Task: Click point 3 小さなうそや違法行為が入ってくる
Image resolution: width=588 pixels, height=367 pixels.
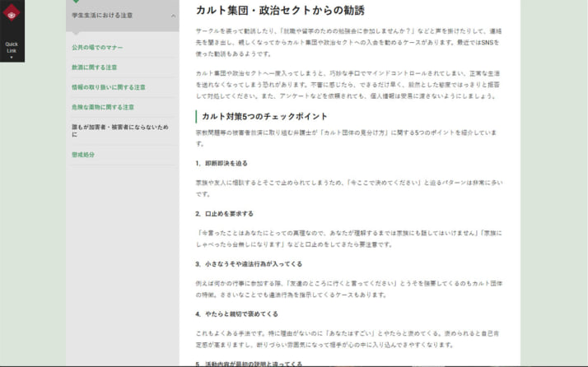Action: tap(249, 263)
